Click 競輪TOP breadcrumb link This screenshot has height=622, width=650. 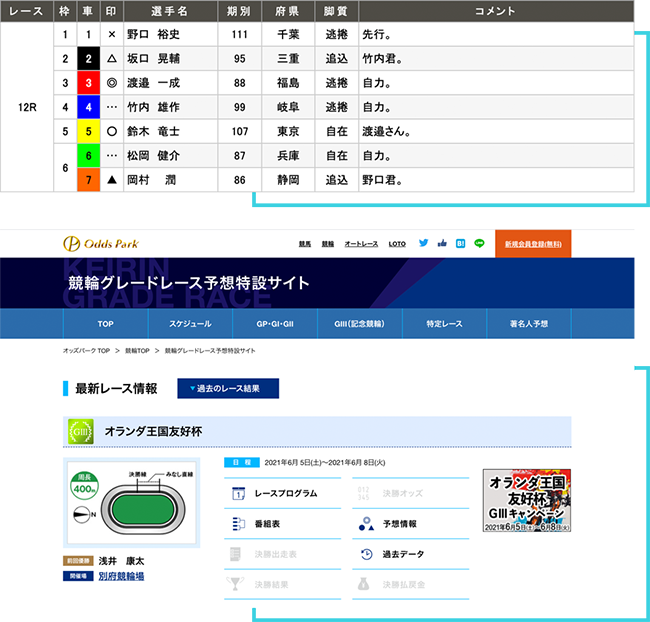pyautogui.click(x=138, y=351)
